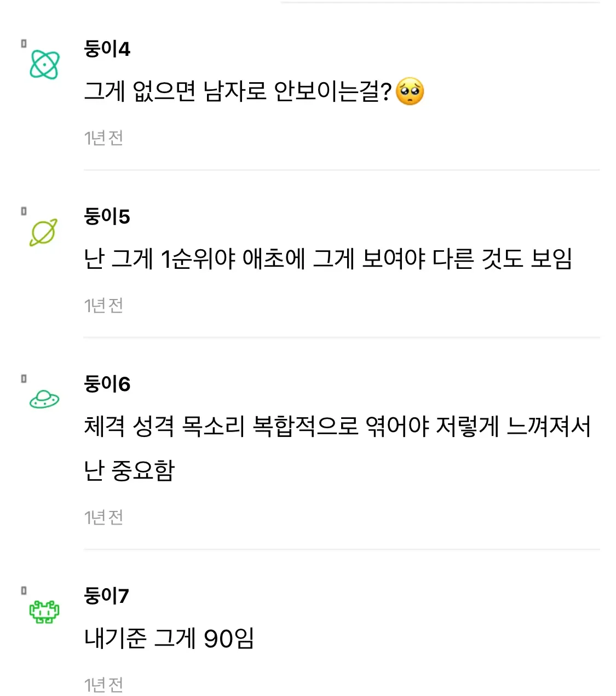Screen dimensions: 616x696
Task: Select the space invader avatar of 둥이7
Action: [x=44, y=611]
